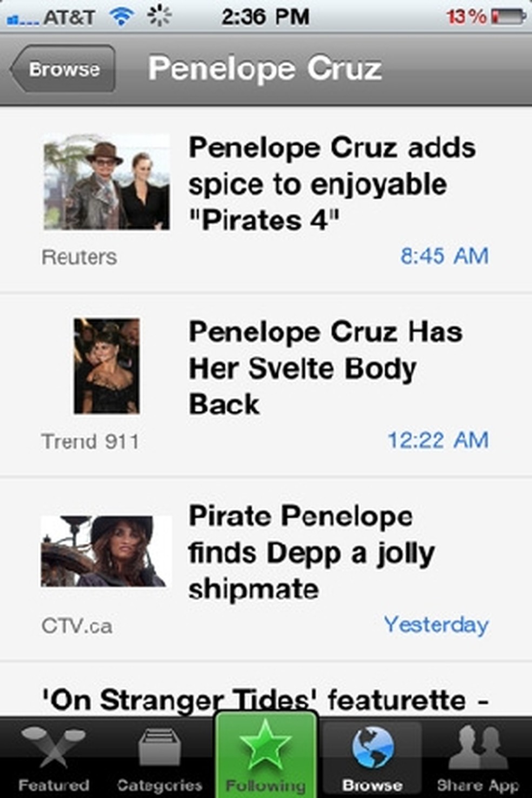Tap the Reuters source label
532x798 pixels.
point(79,257)
